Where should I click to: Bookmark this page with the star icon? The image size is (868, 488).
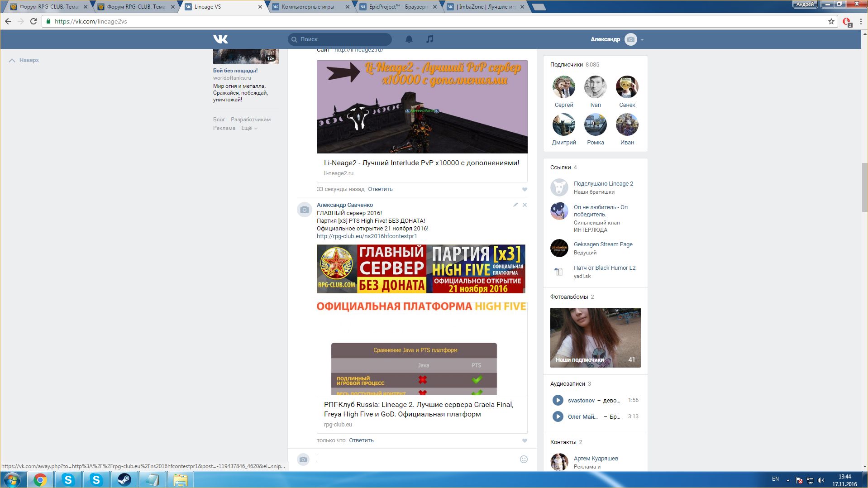click(x=831, y=21)
